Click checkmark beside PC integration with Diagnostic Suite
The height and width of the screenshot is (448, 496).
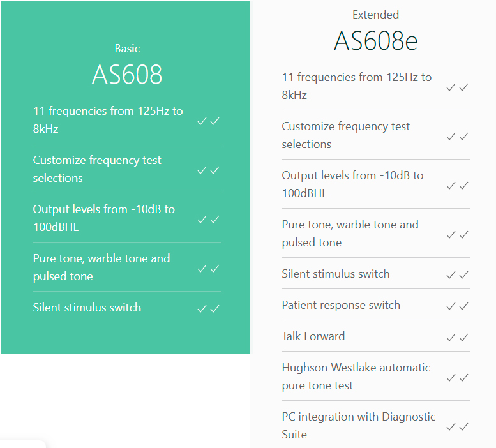click(457, 426)
